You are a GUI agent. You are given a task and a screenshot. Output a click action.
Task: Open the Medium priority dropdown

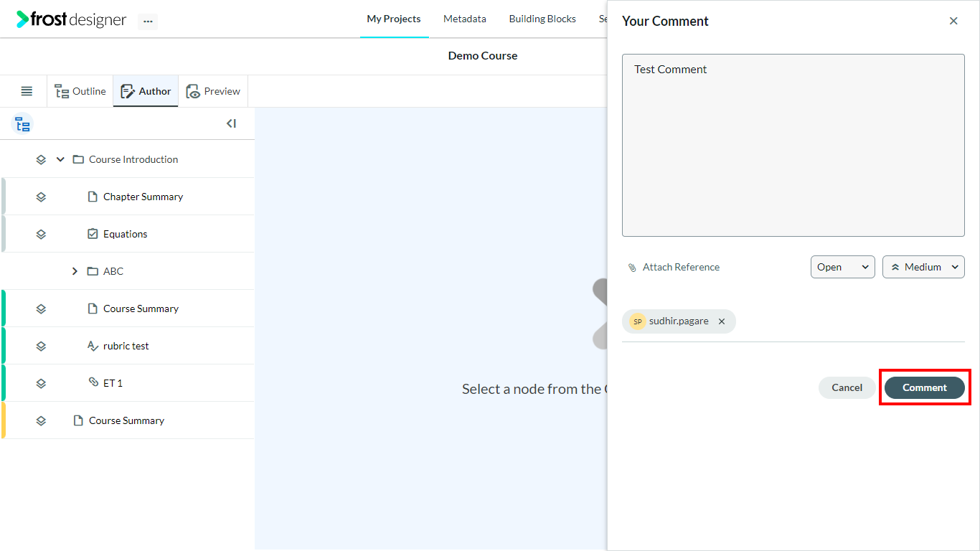923,267
